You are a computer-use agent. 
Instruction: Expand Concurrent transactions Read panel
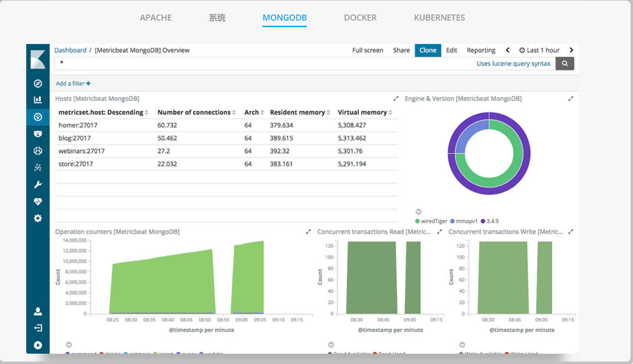pyautogui.click(x=439, y=232)
